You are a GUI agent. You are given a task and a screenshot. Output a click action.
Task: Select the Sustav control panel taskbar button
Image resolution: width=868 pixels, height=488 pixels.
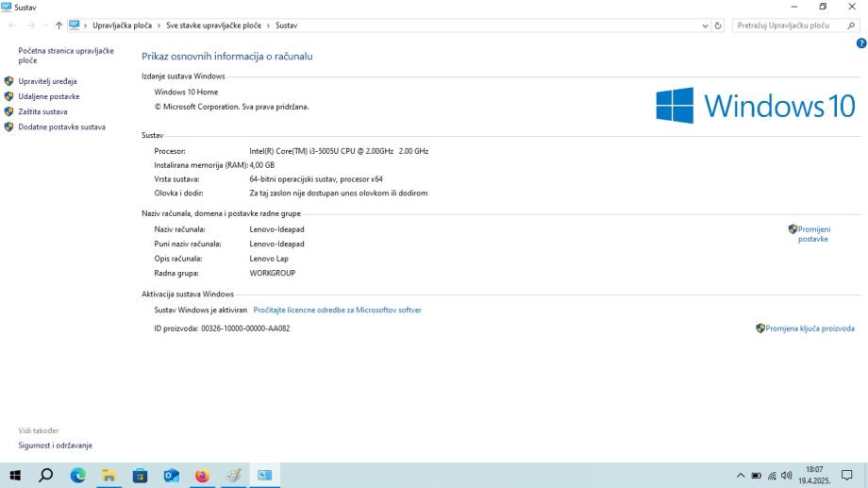pyautogui.click(x=264, y=476)
